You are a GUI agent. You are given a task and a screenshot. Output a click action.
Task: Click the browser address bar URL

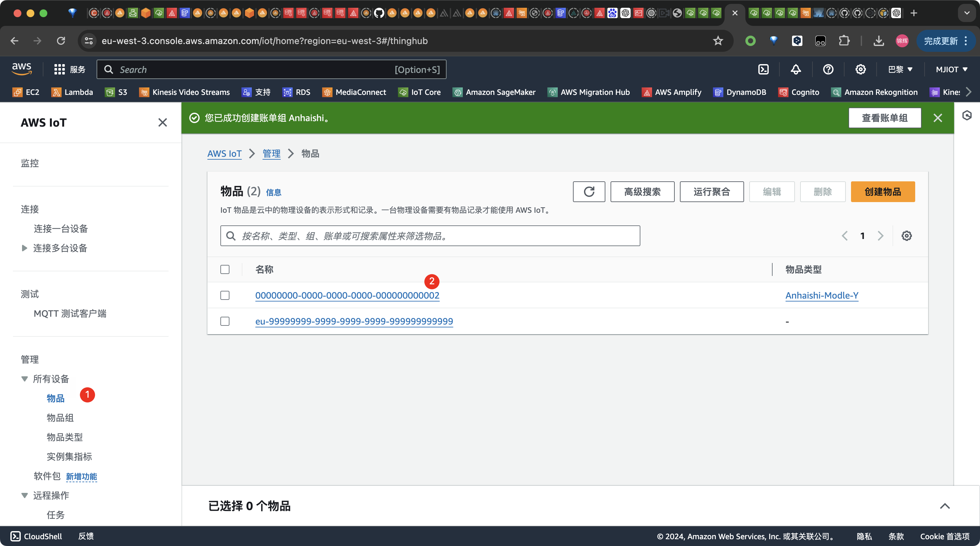[x=264, y=41]
